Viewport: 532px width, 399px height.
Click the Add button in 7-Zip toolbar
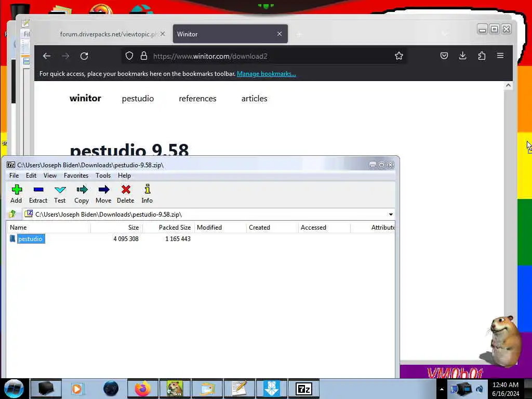point(16,194)
